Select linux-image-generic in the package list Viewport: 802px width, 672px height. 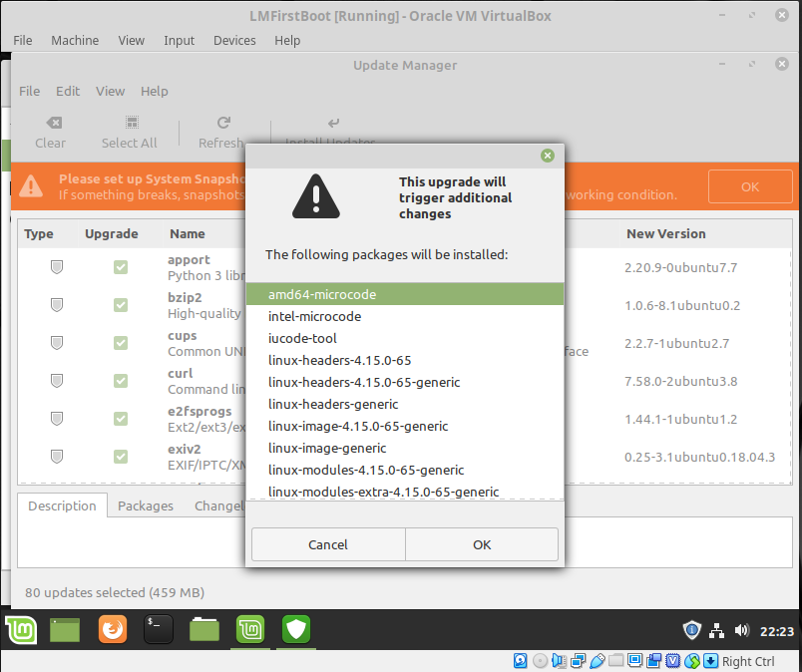pyautogui.click(x=405, y=448)
